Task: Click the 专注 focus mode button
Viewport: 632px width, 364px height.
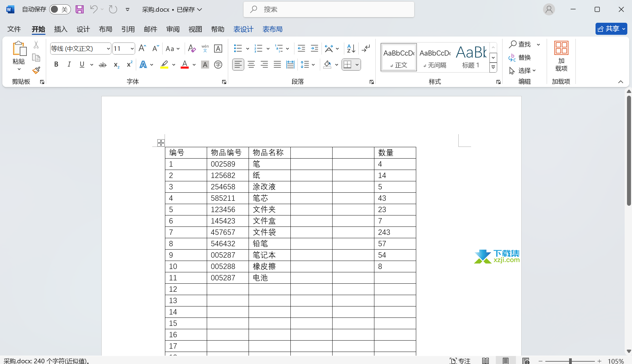Action: click(460, 360)
